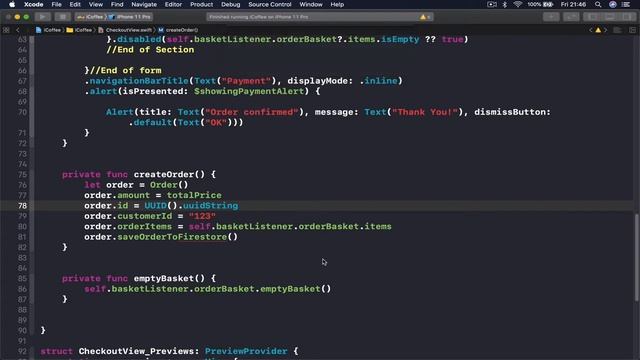The image size is (640, 360).
Task: Open iCoffee project in jump bar
Action: [x=49, y=30]
